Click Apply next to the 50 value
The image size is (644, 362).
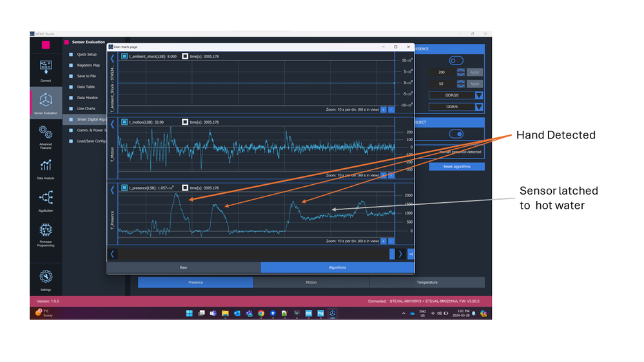point(475,84)
